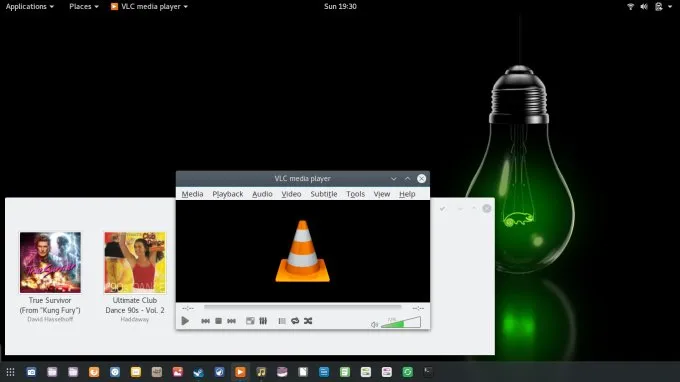Open the yellow notes app dock icon

click(136, 372)
